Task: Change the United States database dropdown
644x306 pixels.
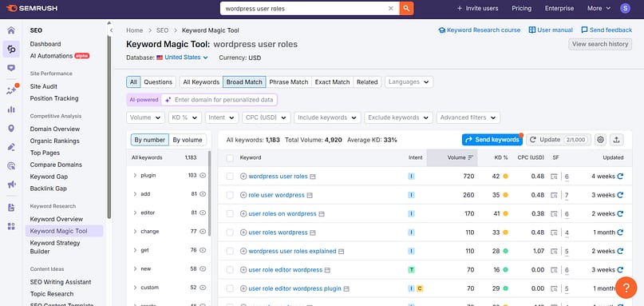Action: click(x=183, y=58)
